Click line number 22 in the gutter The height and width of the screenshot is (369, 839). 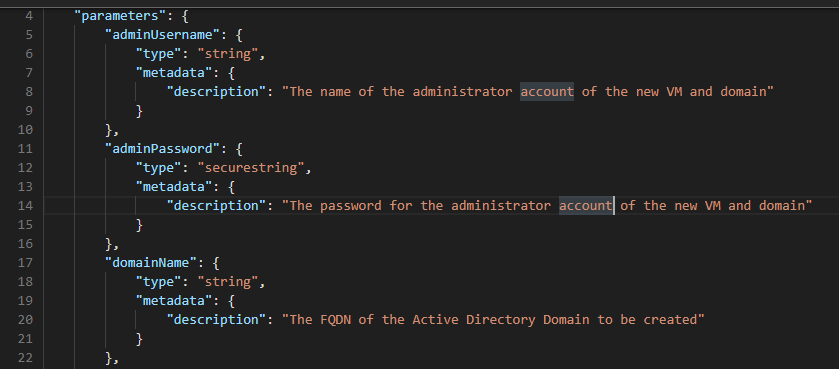pos(25,358)
